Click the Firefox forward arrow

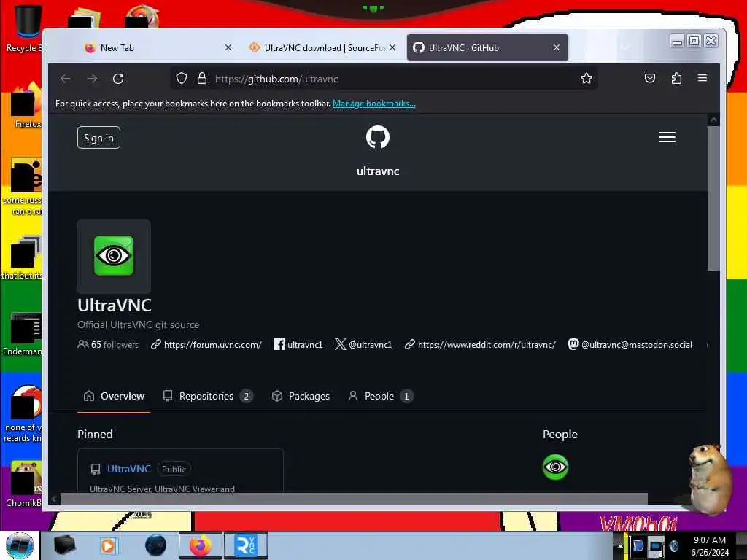[92, 79]
